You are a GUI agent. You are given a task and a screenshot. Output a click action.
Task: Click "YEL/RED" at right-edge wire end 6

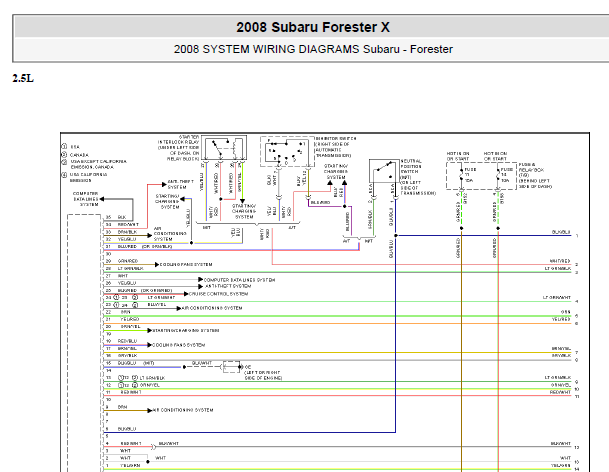(x=561, y=319)
